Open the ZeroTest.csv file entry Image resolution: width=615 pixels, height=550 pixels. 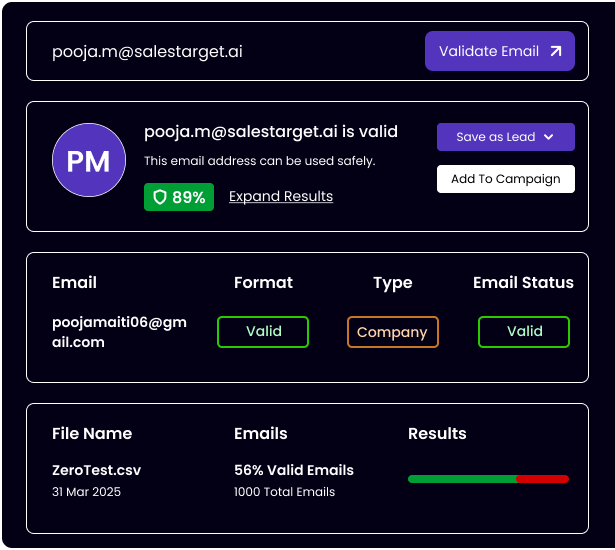click(96, 470)
